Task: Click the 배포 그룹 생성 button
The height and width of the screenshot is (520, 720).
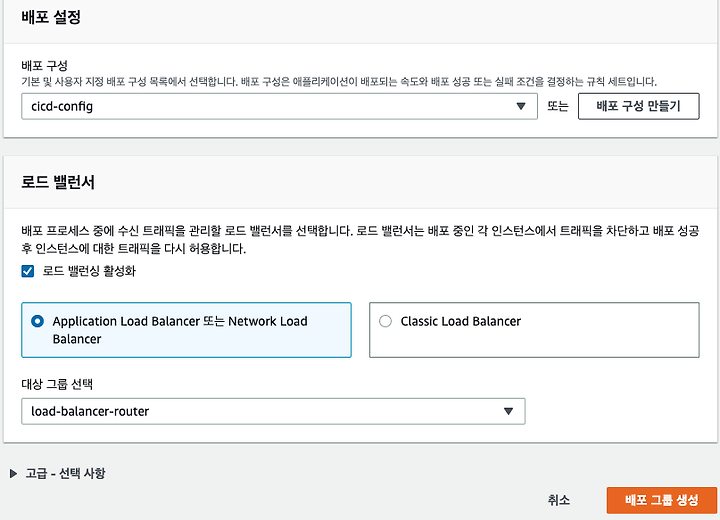Action: tap(661, 500)
